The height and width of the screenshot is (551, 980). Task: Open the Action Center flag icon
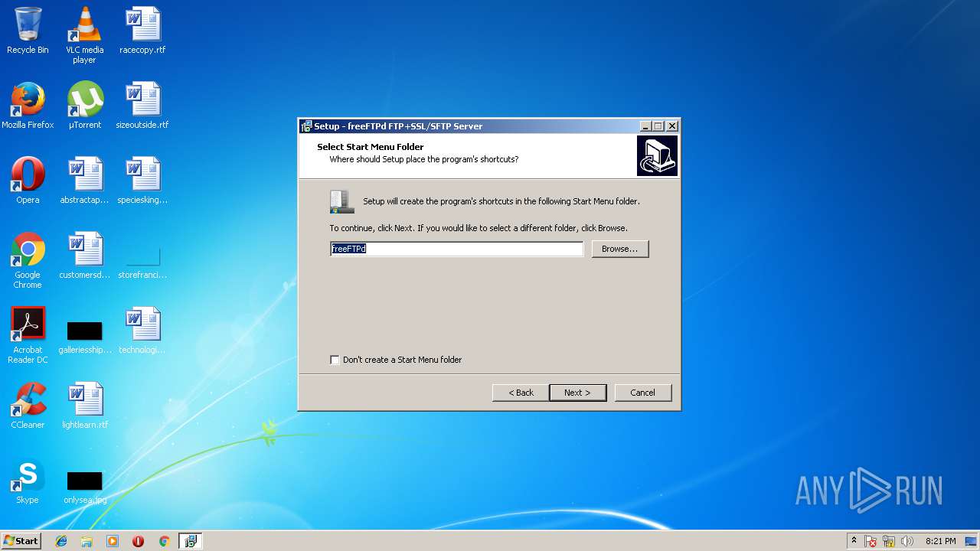[871, 541]
